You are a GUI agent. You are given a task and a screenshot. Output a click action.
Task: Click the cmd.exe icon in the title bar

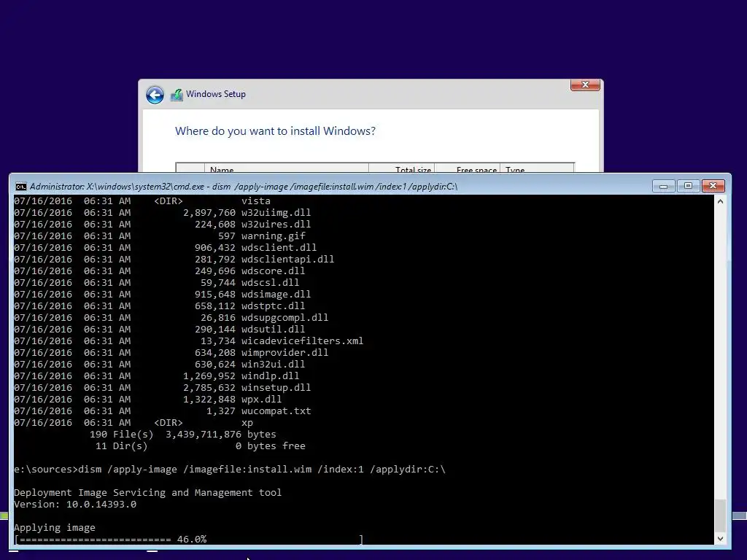click(x=20, y=186)
